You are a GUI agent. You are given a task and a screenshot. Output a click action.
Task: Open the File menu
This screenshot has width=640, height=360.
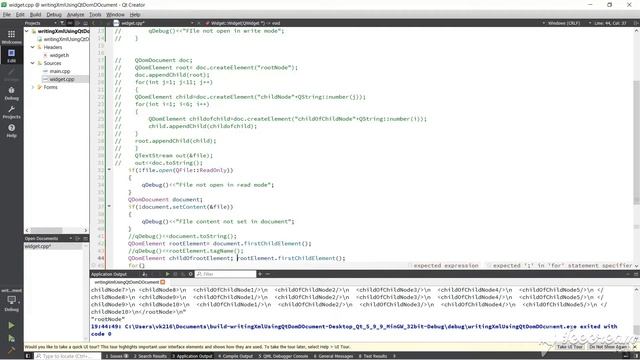pos(7,14)
